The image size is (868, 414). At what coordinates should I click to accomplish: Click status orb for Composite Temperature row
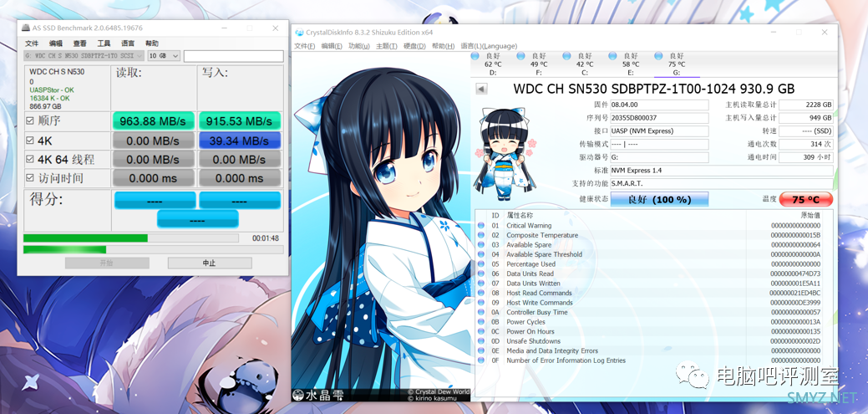481,236
